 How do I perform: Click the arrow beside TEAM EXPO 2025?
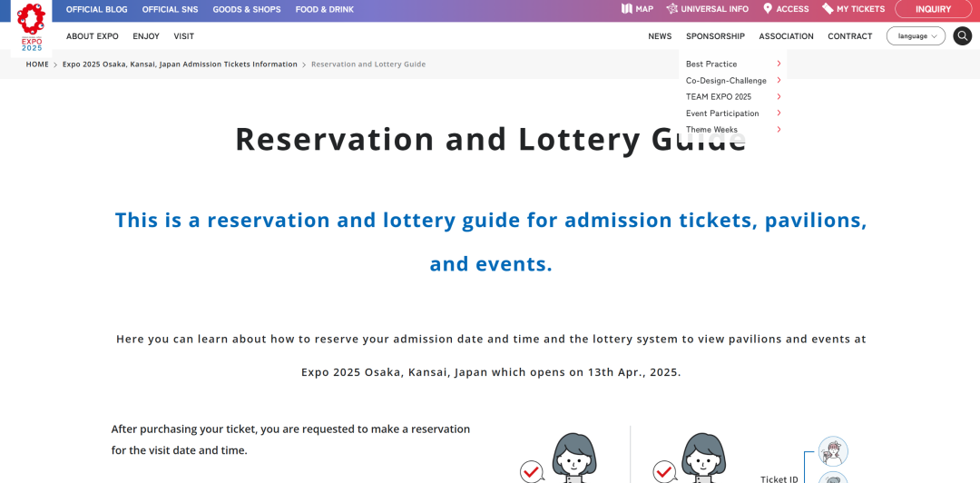(779, 96)
